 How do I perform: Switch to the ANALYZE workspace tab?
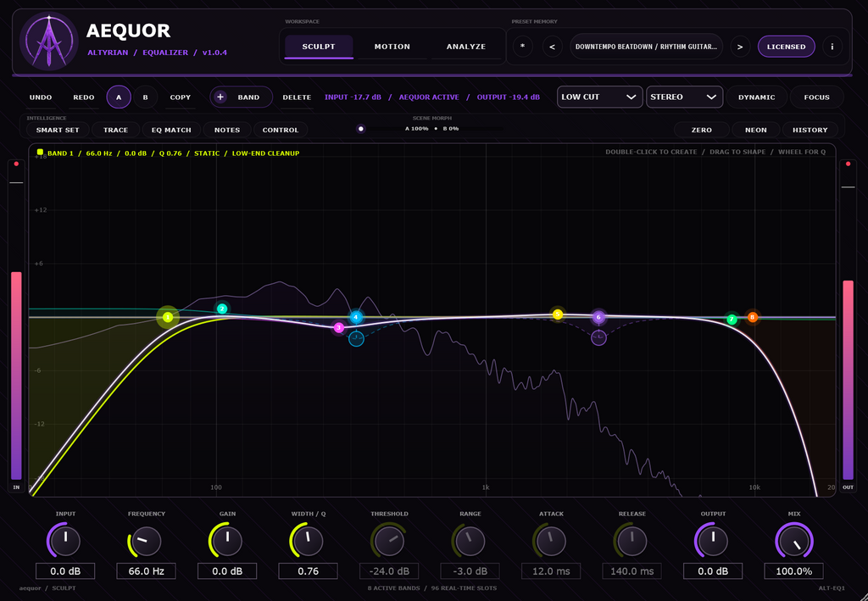466,47
